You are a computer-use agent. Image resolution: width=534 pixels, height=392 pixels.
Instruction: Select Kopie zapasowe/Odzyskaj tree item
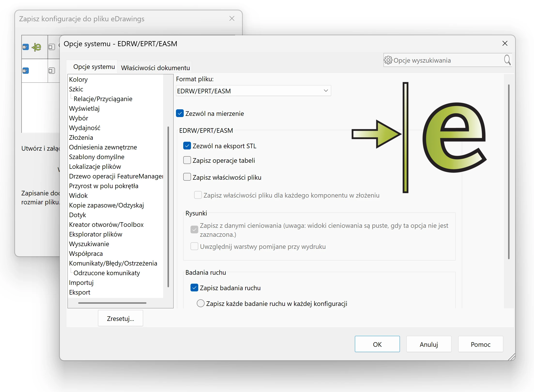[106, 205]
